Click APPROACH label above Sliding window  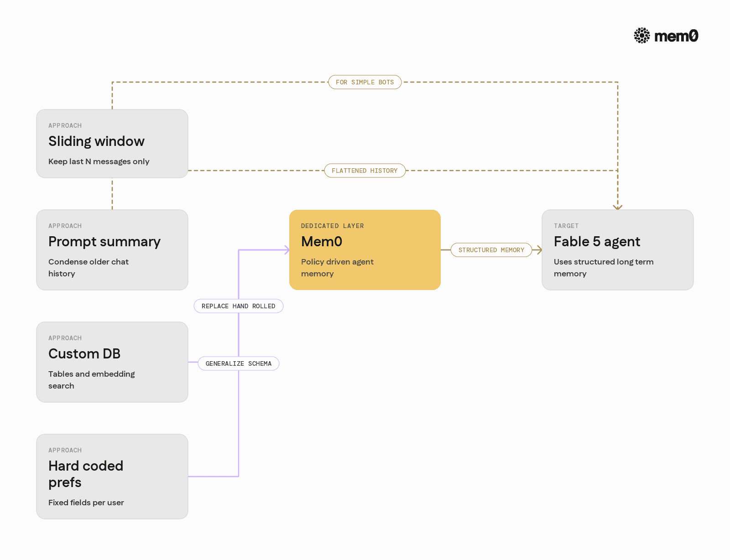[65, 125]
